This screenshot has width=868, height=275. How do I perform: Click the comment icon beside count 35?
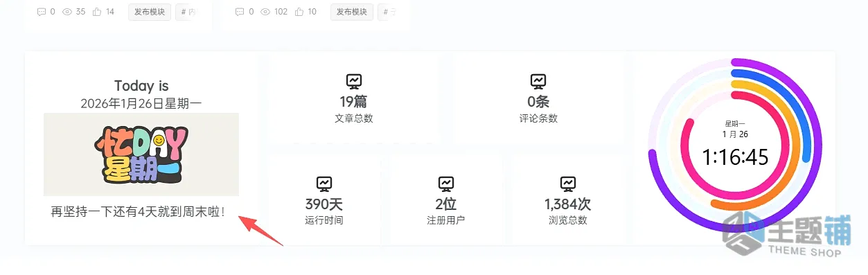pos(42,12)
